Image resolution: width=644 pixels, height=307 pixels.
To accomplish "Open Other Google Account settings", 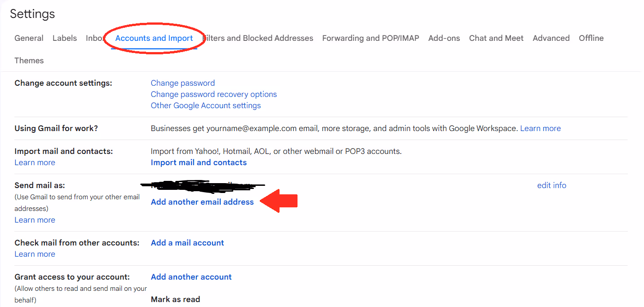I will pyautogui.click(x=206, y=105).
